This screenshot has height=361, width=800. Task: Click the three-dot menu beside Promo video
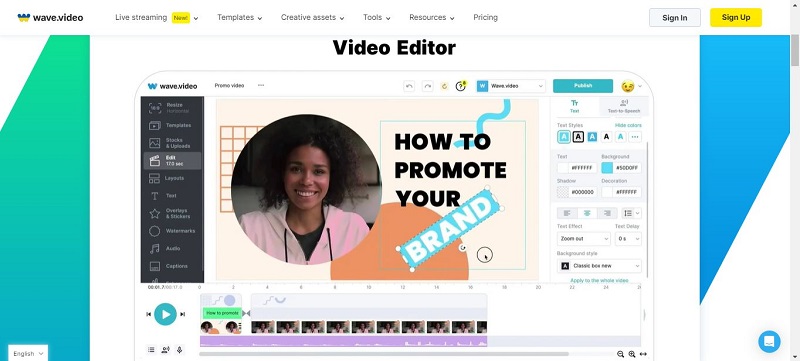pyautogui.click(x=261, y=85)
